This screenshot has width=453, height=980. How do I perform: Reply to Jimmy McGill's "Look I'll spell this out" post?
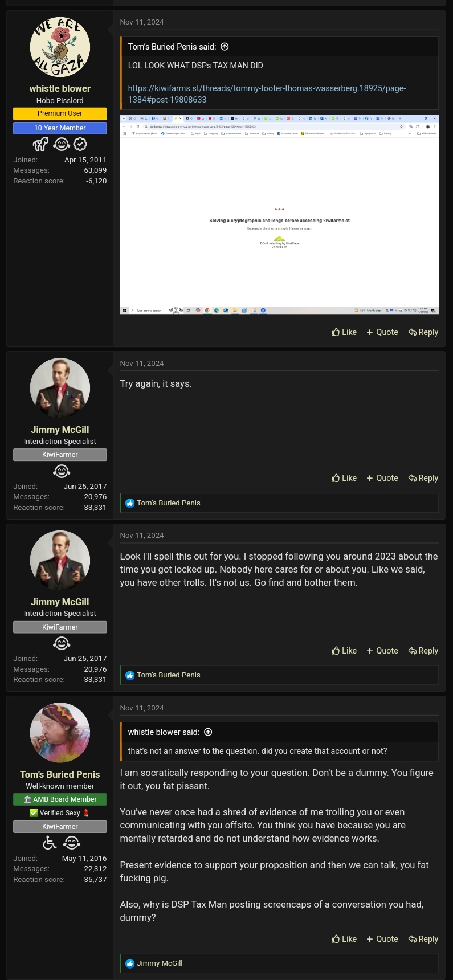(423, 651)
